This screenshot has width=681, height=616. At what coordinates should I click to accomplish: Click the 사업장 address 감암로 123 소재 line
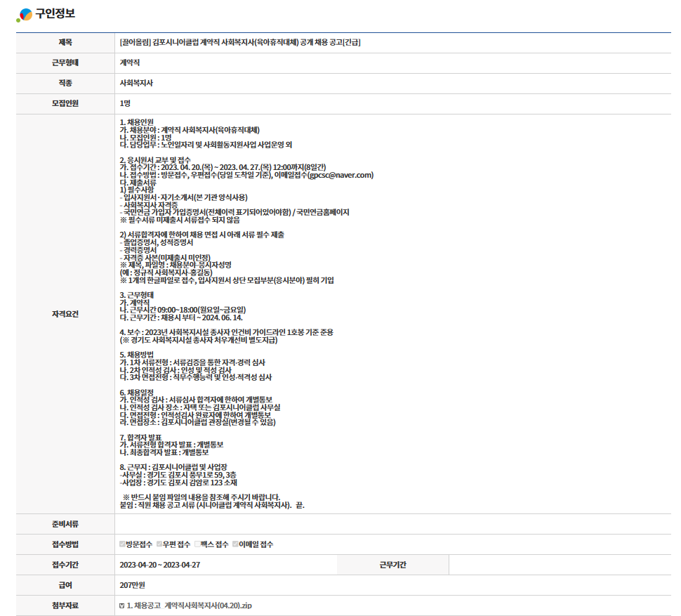coord(178,483)
